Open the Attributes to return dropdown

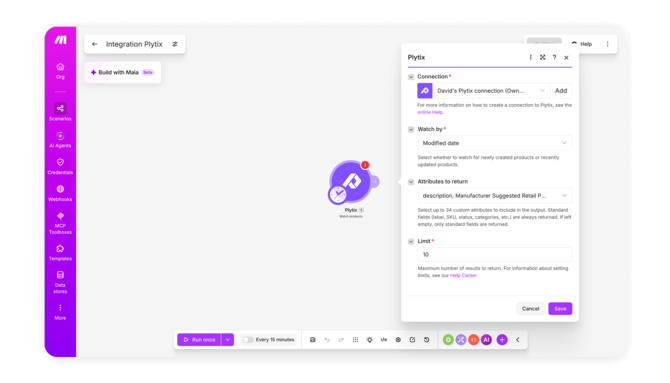coord(495,196)
